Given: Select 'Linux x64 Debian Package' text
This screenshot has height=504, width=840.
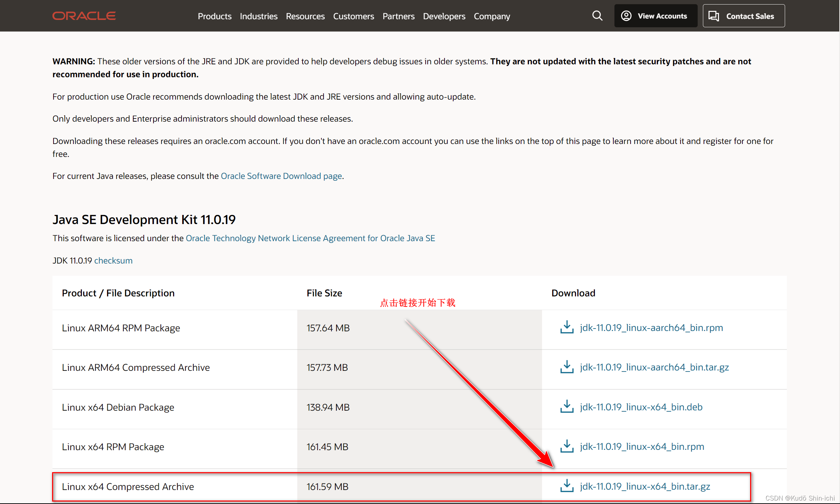Looking at the screenshot, I should point(118,407).
